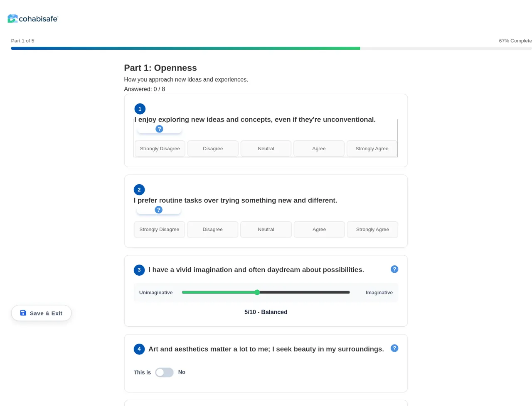Click the 'Answered: 0 / 8' counter
This screenshot has width=532, height=406.
pyautogui.click(x=145, y=89)
